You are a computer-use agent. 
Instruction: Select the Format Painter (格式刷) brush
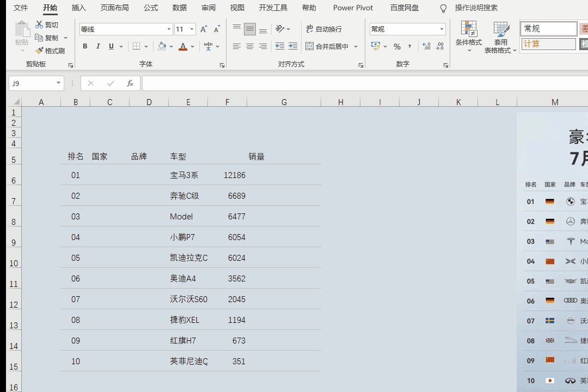pyautogui.click(x=39, y=51)
